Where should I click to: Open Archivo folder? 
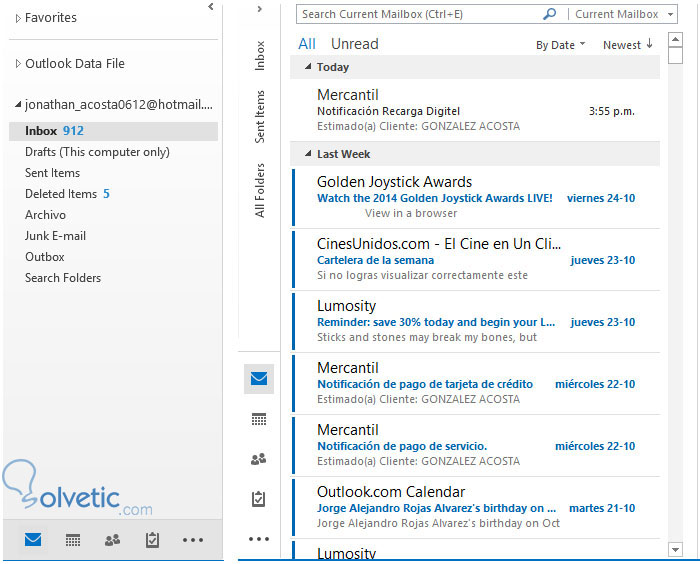click(45, 215)
